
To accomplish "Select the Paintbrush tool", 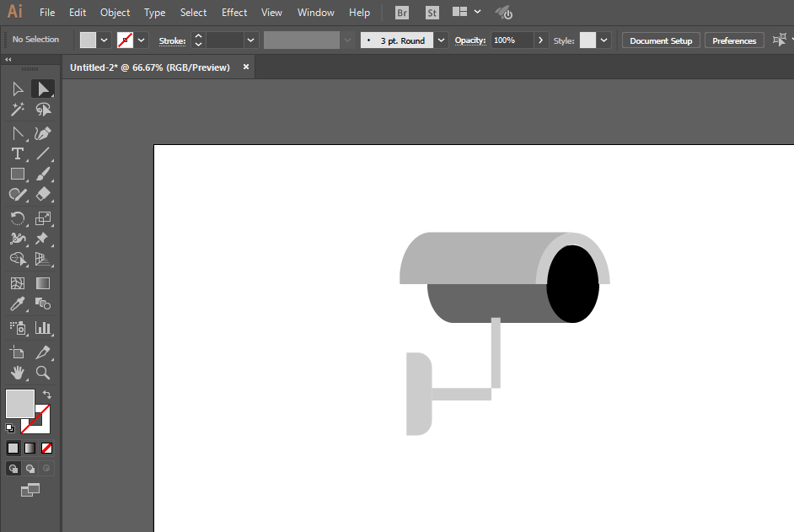I will (x=43, y=174).
